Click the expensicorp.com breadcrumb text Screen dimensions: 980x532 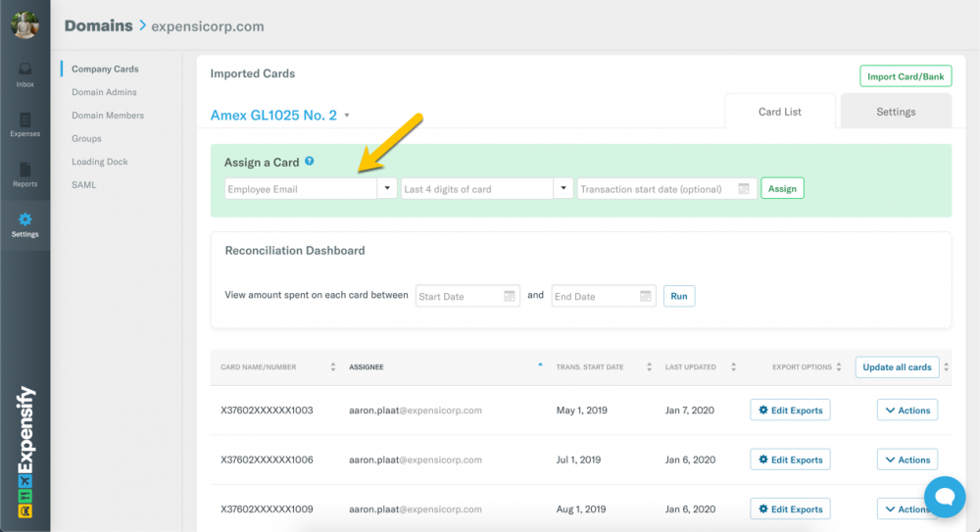click(208, 26)
